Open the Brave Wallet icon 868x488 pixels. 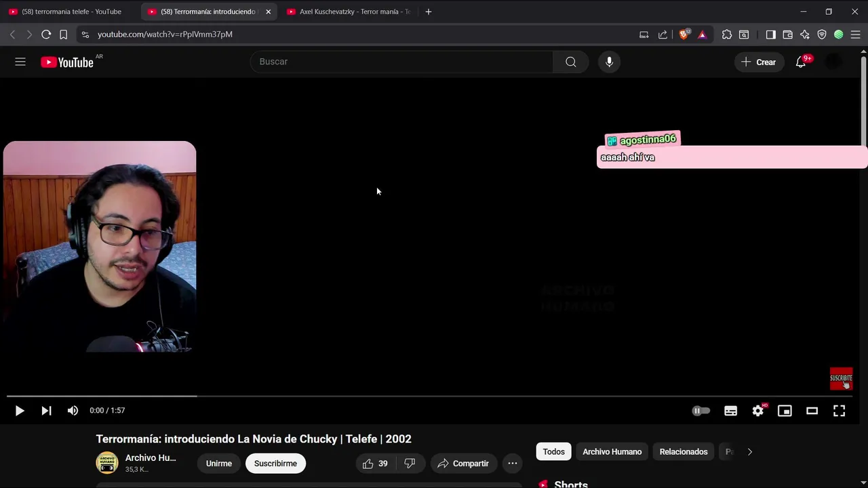(788, 35)
